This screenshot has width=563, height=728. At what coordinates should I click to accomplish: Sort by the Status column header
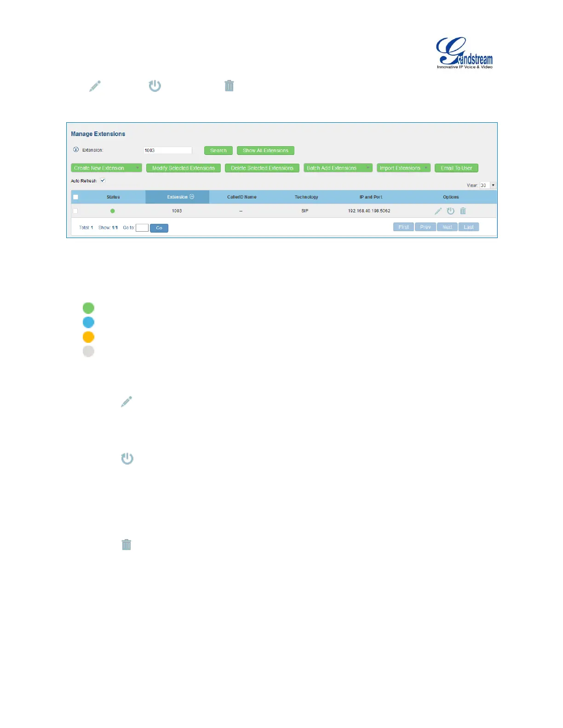113,197
